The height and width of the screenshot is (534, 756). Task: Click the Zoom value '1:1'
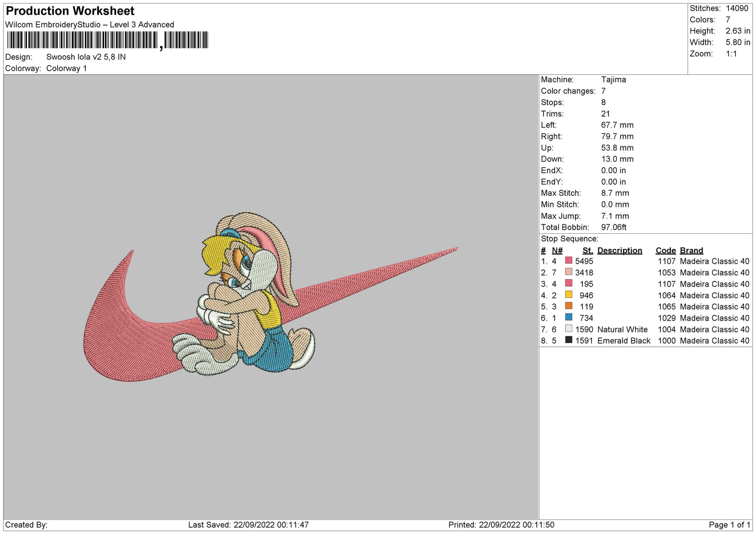[731, 54]
